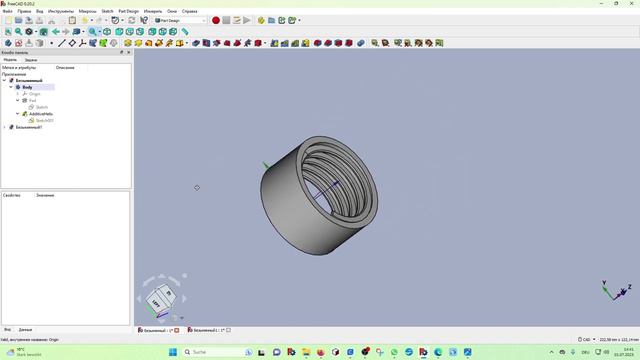Click the Paste clipboard icon
Viewport: 640px width, 360px height.
tap(72, 20)
